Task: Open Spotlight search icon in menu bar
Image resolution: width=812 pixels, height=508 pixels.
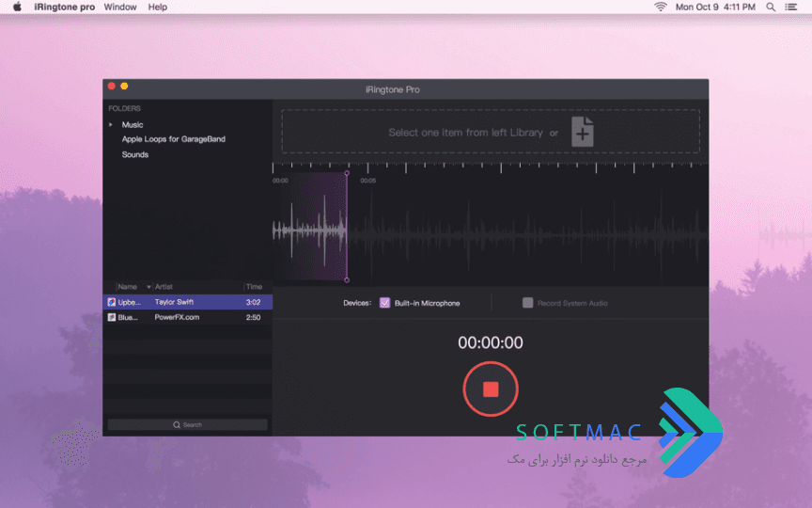Action: [x=771, y=7]
